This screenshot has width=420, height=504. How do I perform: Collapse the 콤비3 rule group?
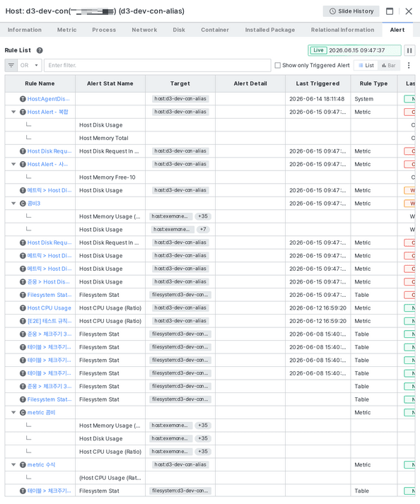[13, 204]
